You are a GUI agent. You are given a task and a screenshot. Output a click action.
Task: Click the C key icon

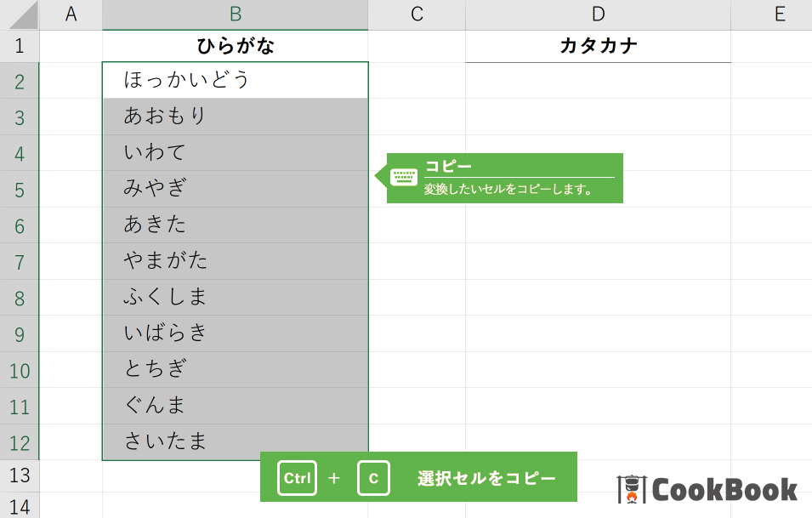(373, 477)
